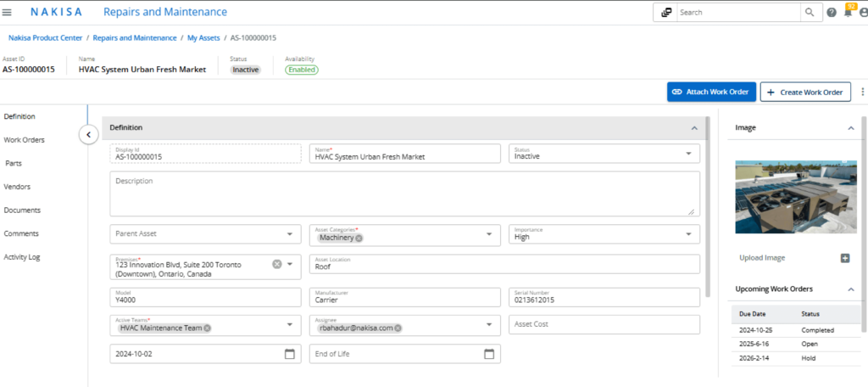Open the Vendors section
Image resolution: width=868 pixels, height=387 pixels.
17,187
